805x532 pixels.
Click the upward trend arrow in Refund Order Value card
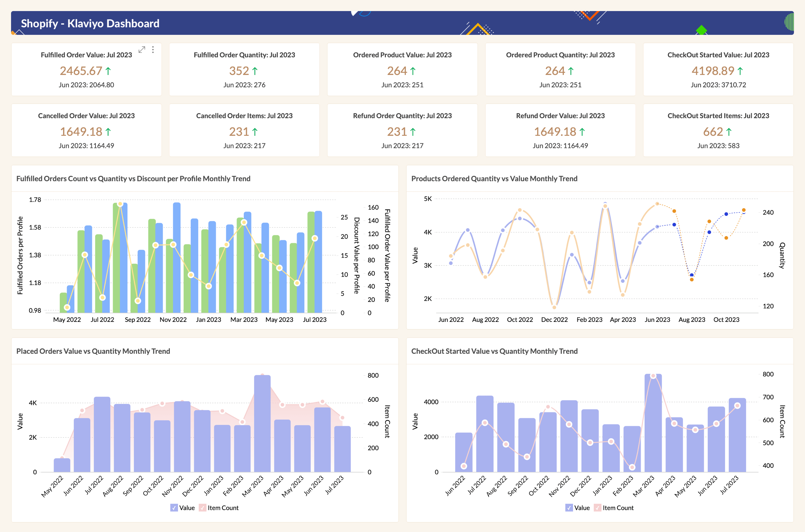click(x=582, y=132)
